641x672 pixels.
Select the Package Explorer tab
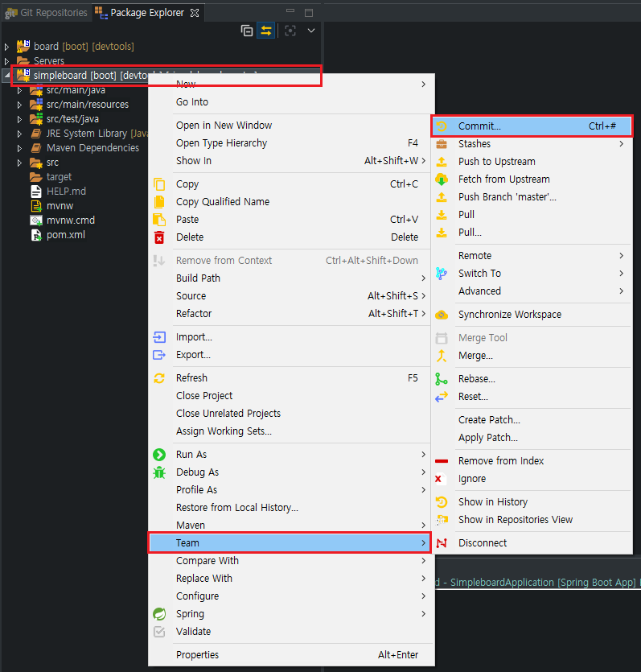[x=147, y=13]
